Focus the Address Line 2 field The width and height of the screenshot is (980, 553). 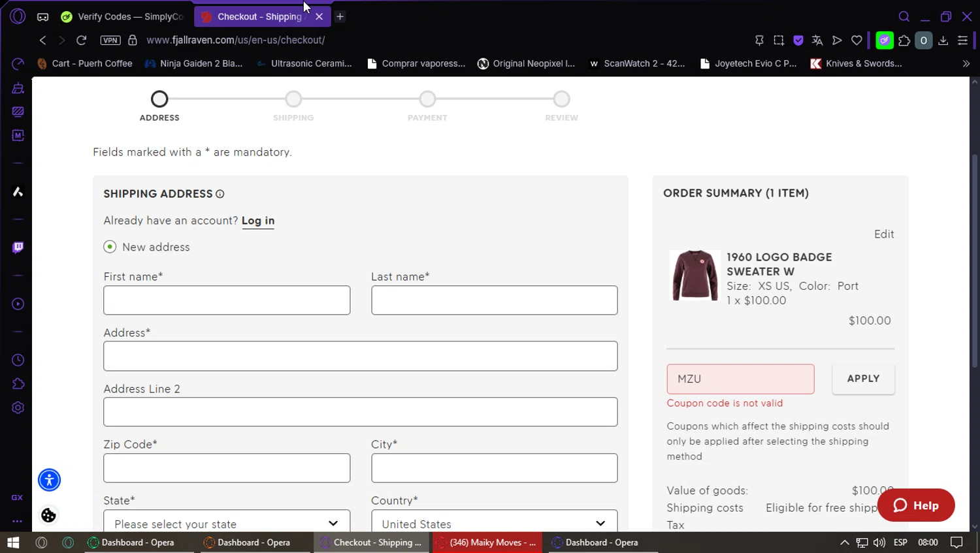point(360,412)
